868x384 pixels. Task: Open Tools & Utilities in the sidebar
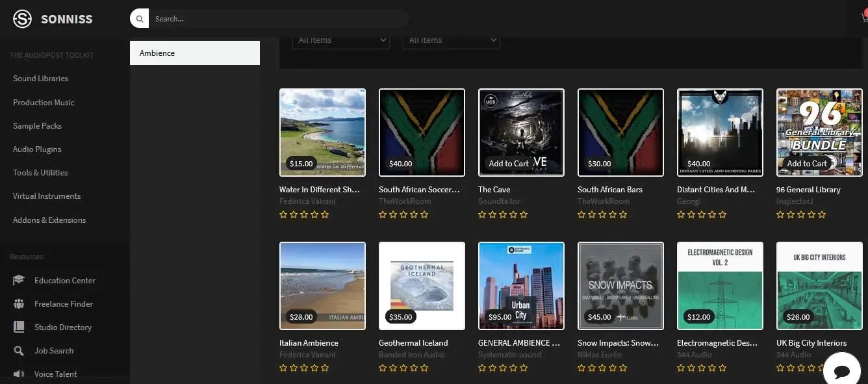(x=40, y=173)
